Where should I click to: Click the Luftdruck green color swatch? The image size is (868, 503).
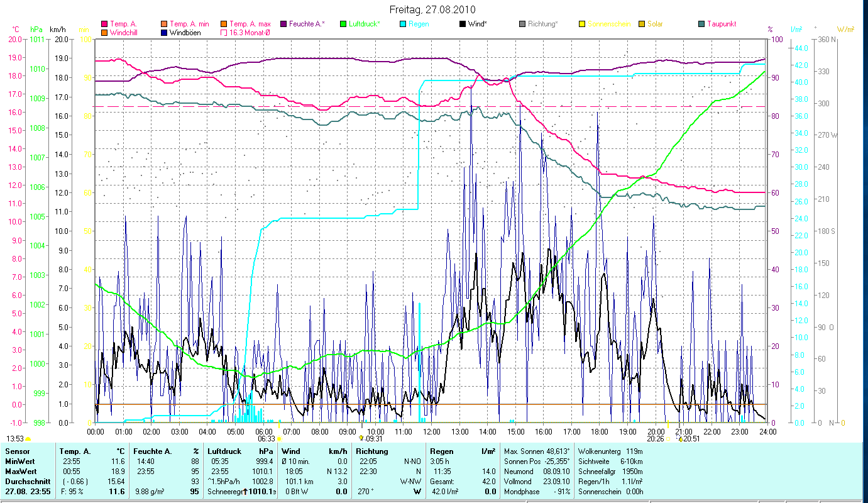pos(343,24)
